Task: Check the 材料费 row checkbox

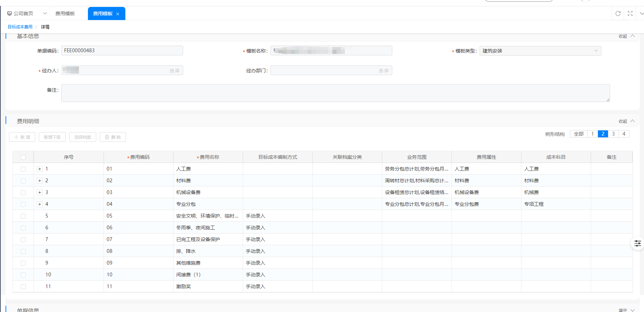Action: click(23, 181)
